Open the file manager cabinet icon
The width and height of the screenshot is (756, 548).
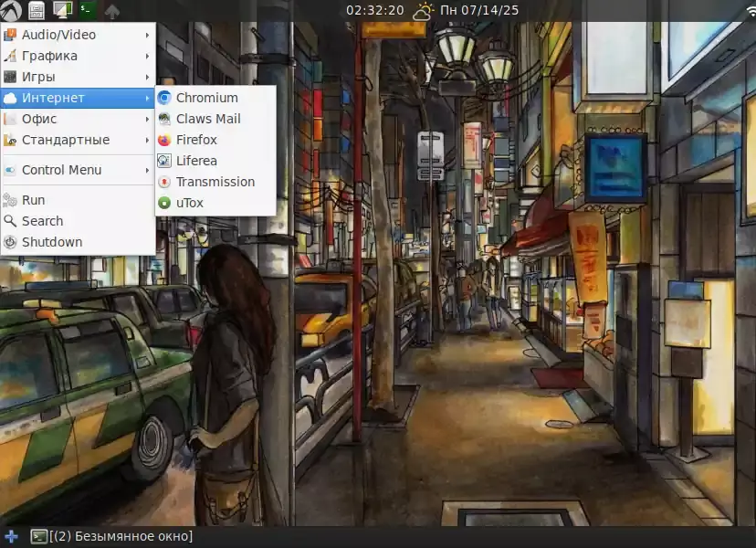[37, 10]
